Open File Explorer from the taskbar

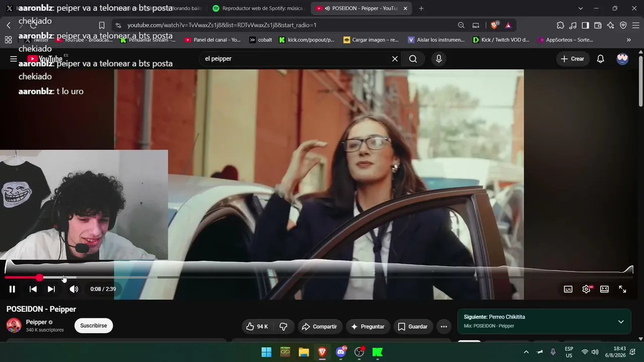(x=303, y=352)
